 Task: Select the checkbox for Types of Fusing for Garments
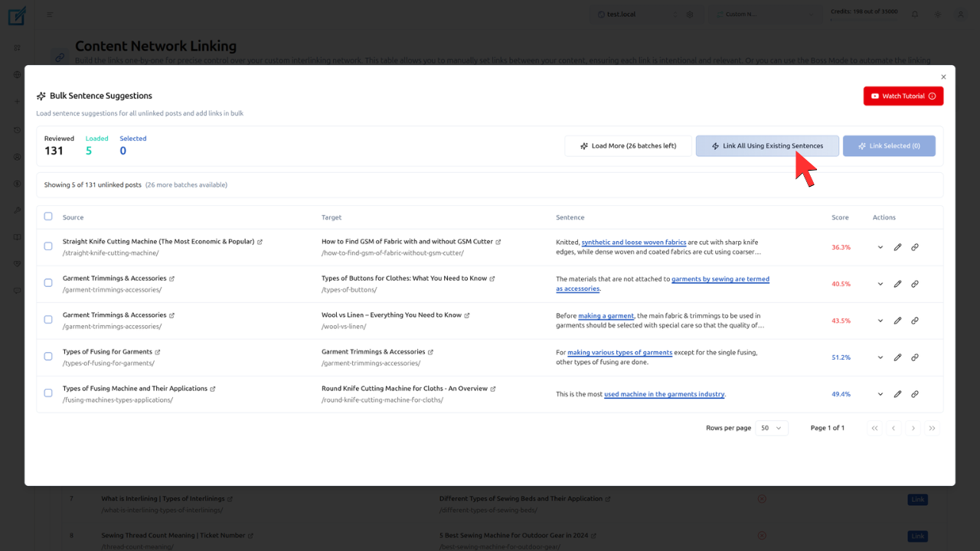(47, 357)
